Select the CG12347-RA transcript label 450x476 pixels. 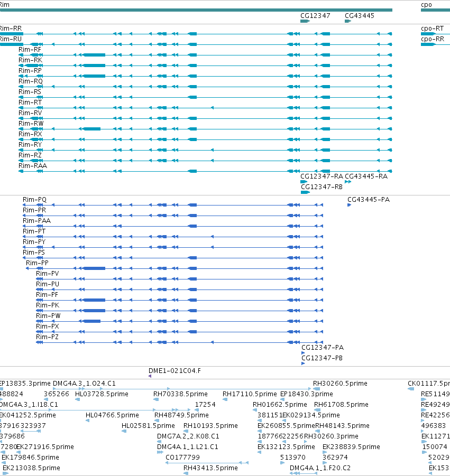(322, 176)
